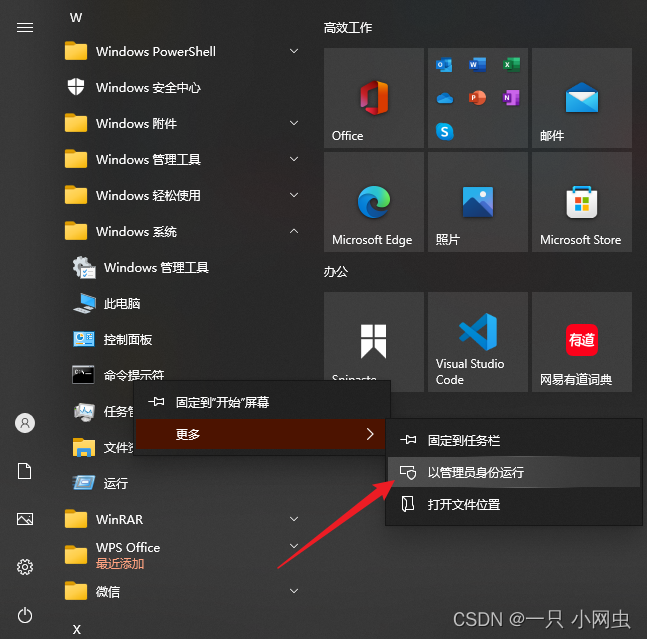The width and height of the screenshot is (647, 639).
Task: Open Pictures icon in left sidebar
Action: [25, 519]
